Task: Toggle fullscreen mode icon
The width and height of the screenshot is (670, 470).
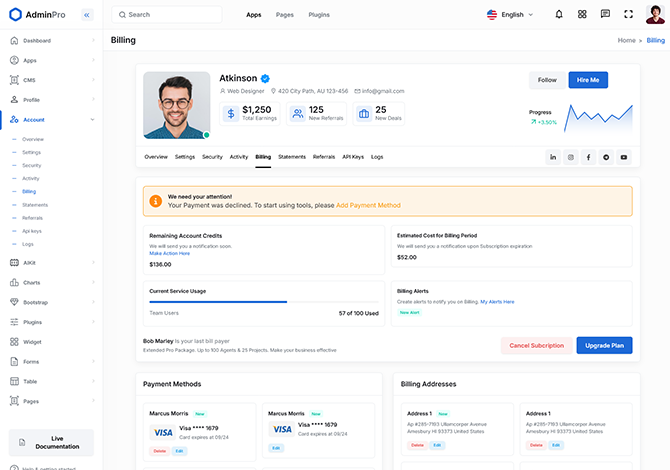Action: tap(628, 15)
